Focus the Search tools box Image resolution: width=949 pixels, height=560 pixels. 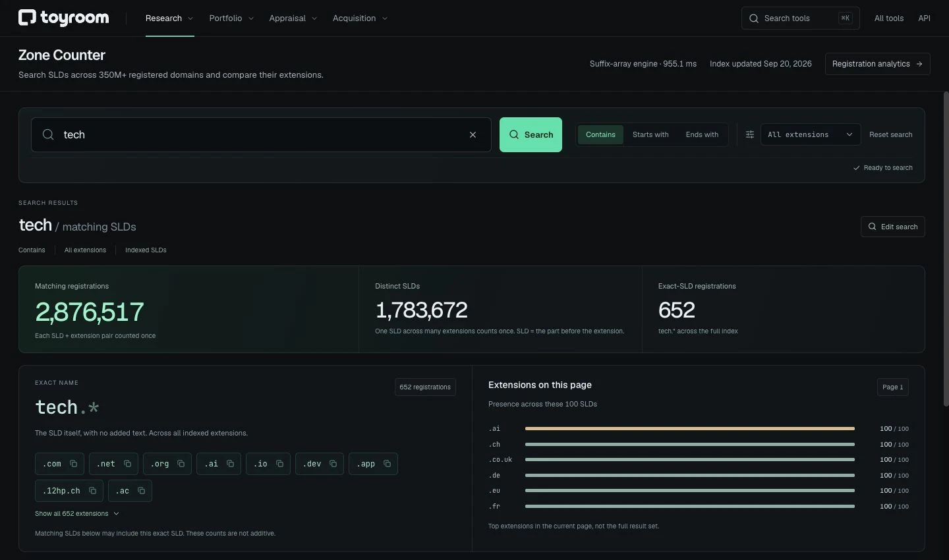point(800,18)
